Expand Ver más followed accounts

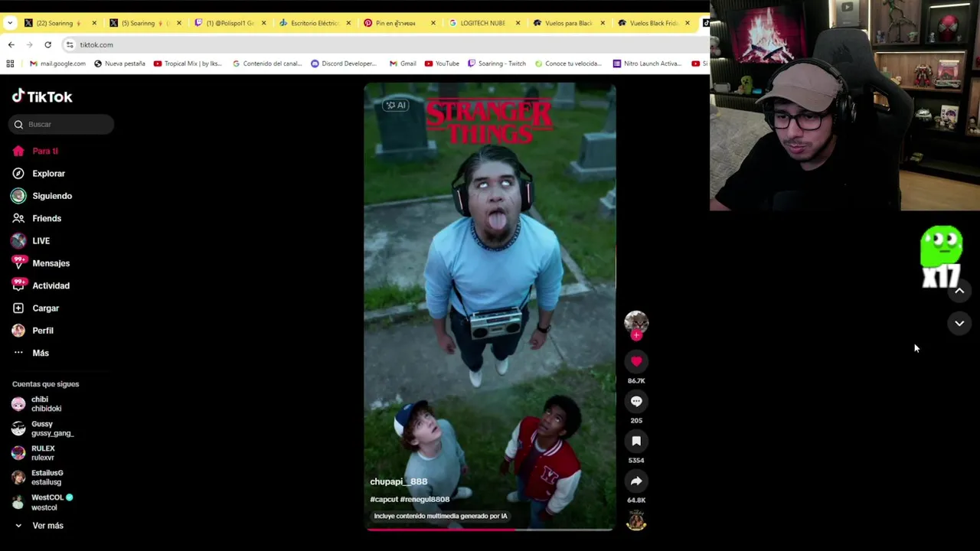coord(38,526)
